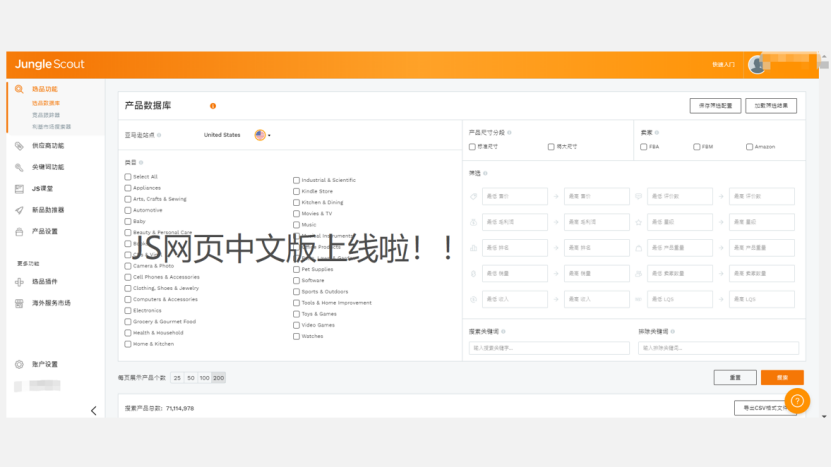Open the JS课堂 classroom icon
Viewport: 831px width, 467px height.
[x=19, y=189]
